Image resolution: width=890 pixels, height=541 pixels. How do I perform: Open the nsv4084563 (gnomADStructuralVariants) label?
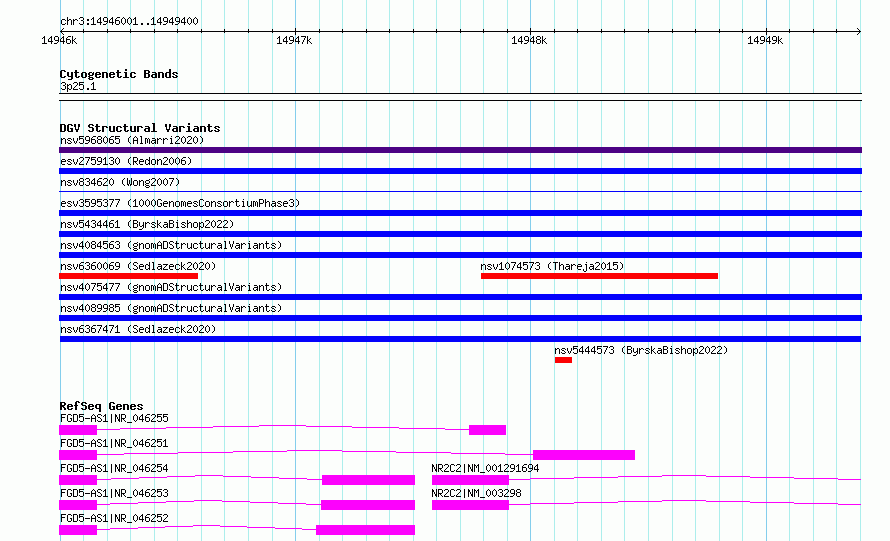(171, 245)
